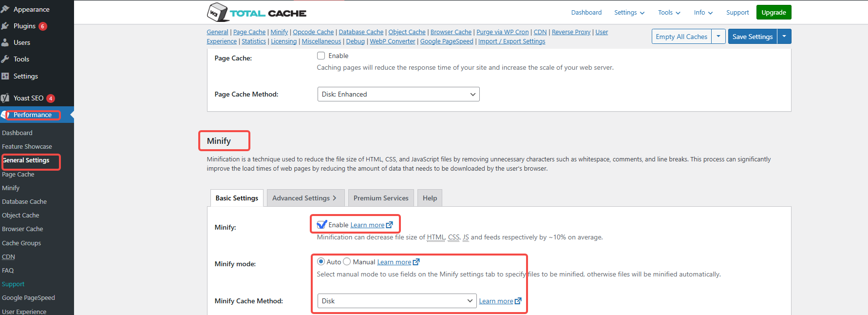Click the Appearance brush icon in sidebar
The height and width of the screenshot is (315, 868).
point(5,9)
